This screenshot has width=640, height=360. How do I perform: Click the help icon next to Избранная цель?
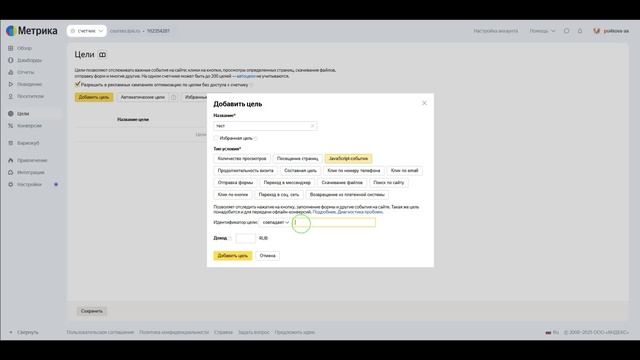(x=256, y=138)
